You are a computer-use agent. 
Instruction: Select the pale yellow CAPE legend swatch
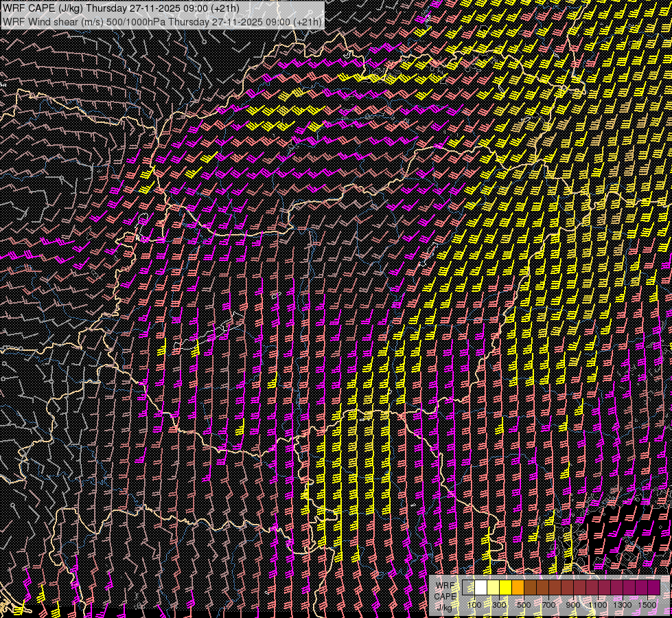(493, 587)
